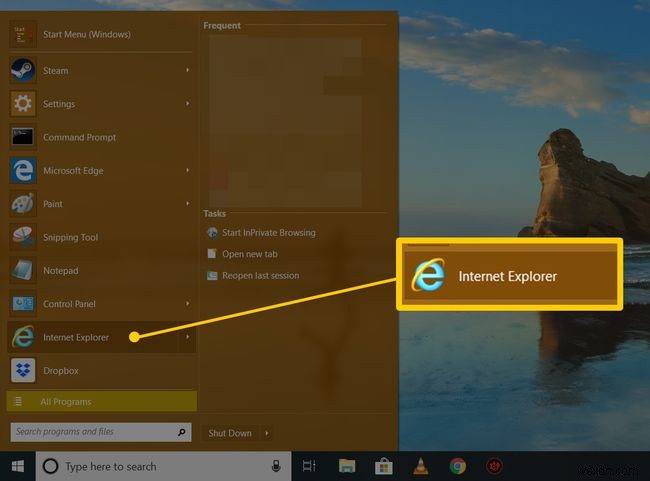Expand the Control Panel submenu arrow
The image size is (650, 481).
(188, 304)
